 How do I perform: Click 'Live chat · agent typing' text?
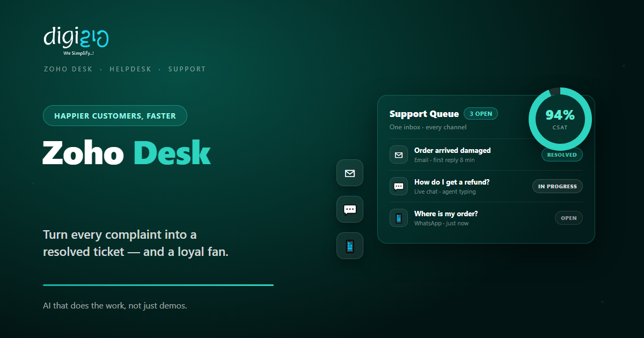pos(445,192)
